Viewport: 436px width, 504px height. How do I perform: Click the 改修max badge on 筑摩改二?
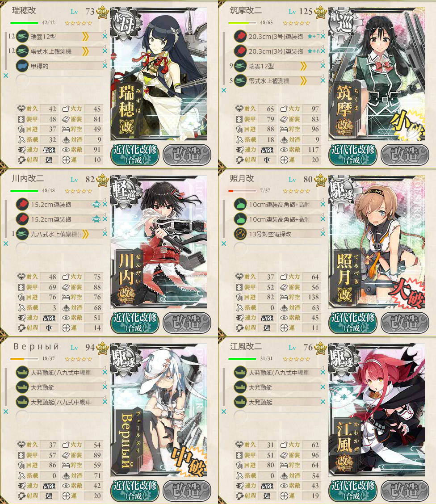[x=320, y=13]
